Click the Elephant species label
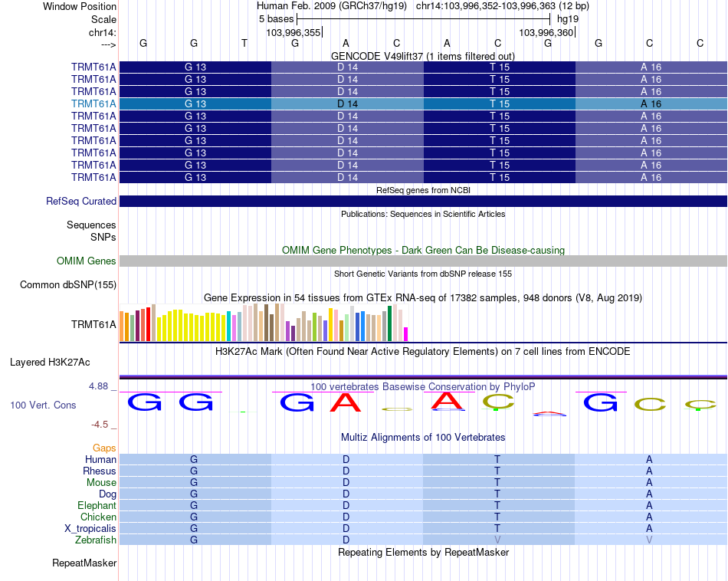This screenshot has width=728, height=581. tap(97, 505)
